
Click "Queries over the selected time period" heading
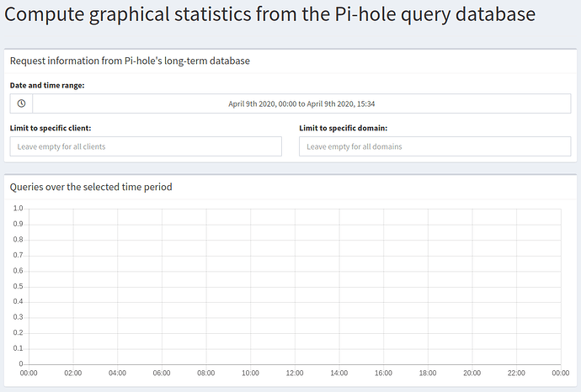91,187
